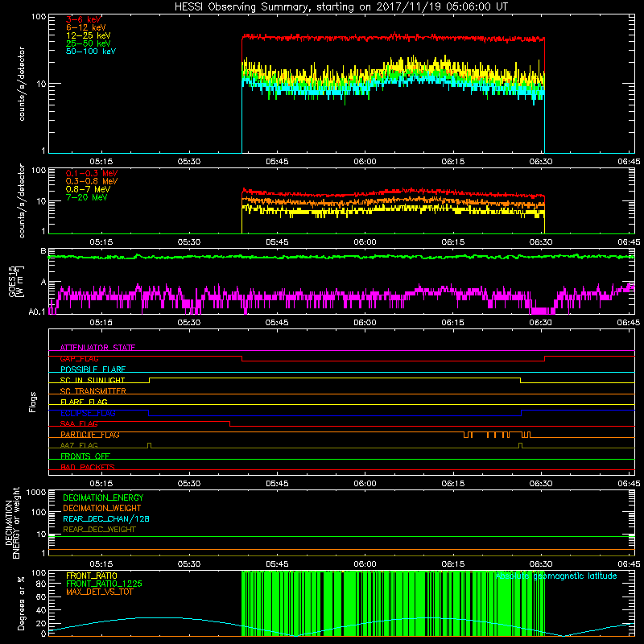
Task: Click the 0.1-0.3 MeV legend label
Action: click(x=92, y=173)
